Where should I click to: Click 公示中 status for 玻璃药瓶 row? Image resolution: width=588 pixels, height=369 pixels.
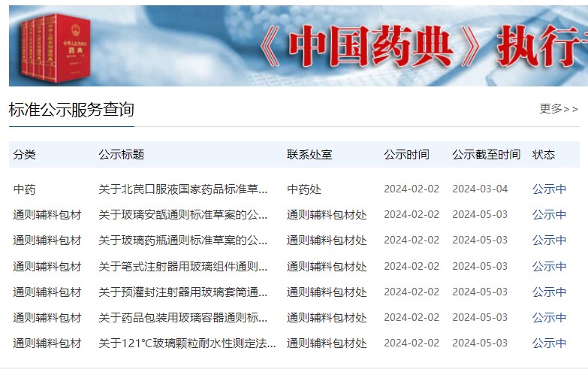point(550,240)
